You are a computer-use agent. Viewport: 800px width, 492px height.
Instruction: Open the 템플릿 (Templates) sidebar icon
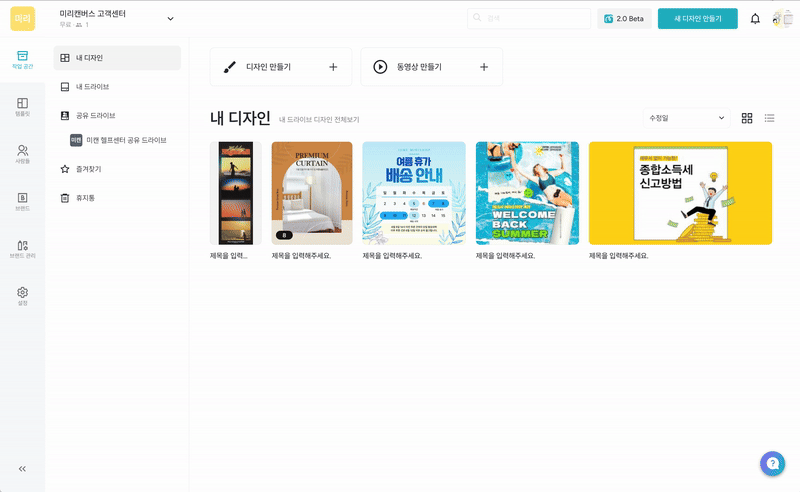22,106
